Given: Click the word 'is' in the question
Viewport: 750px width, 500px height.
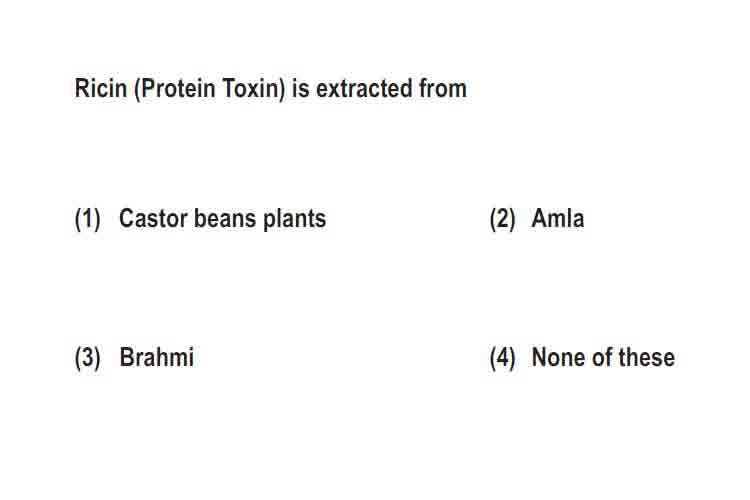Looking at the screenshot, I should [300, 89].
